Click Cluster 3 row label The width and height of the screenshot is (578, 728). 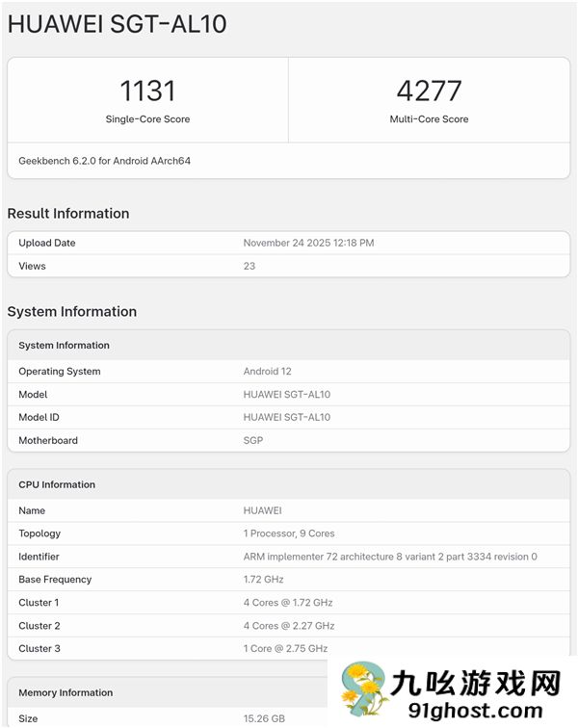tap(39, 649)
